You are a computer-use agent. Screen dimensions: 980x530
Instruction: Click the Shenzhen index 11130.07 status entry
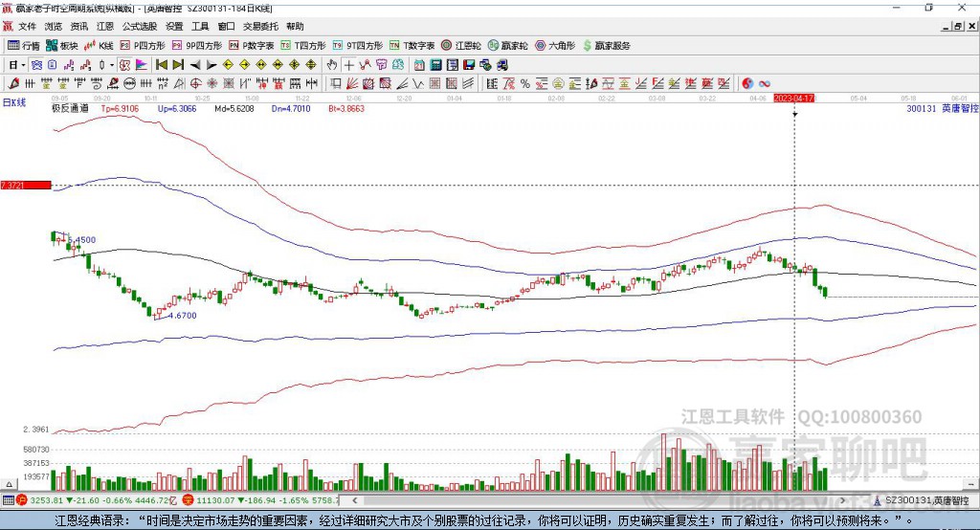coord(261,500)
